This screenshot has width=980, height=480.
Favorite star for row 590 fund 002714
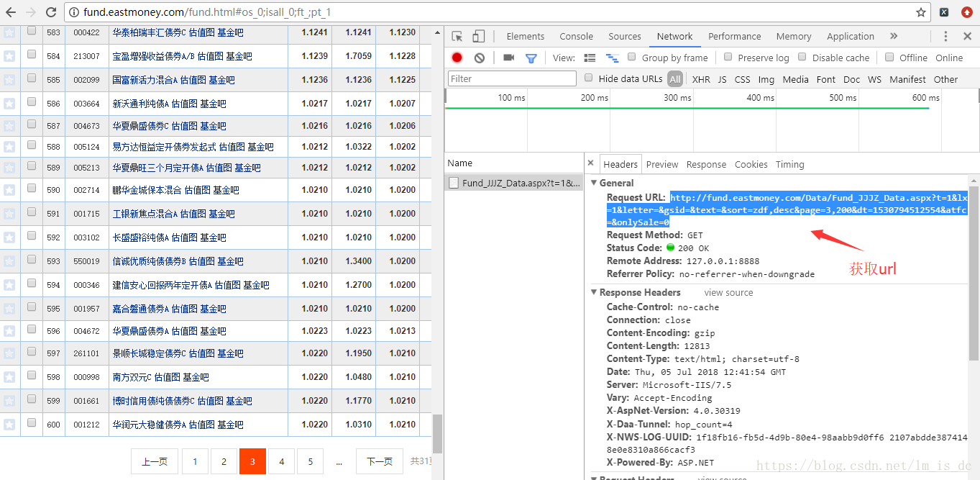[9, 190]
